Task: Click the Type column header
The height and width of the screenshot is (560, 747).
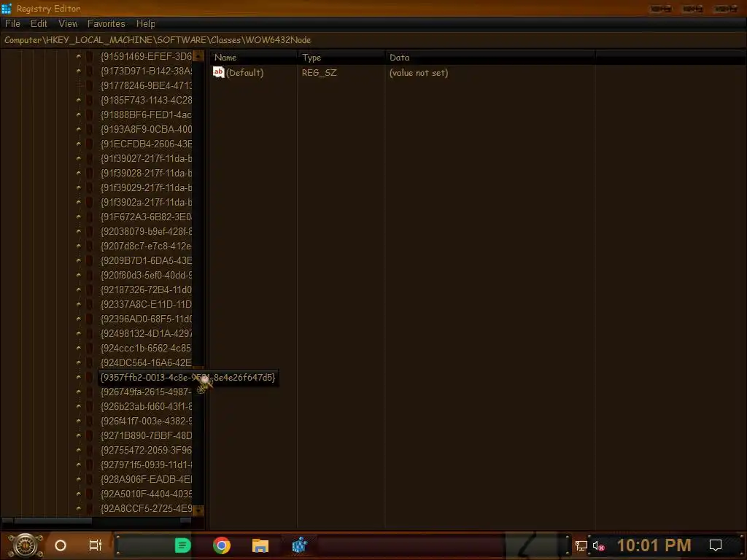Action: click(x=341, y=58)
